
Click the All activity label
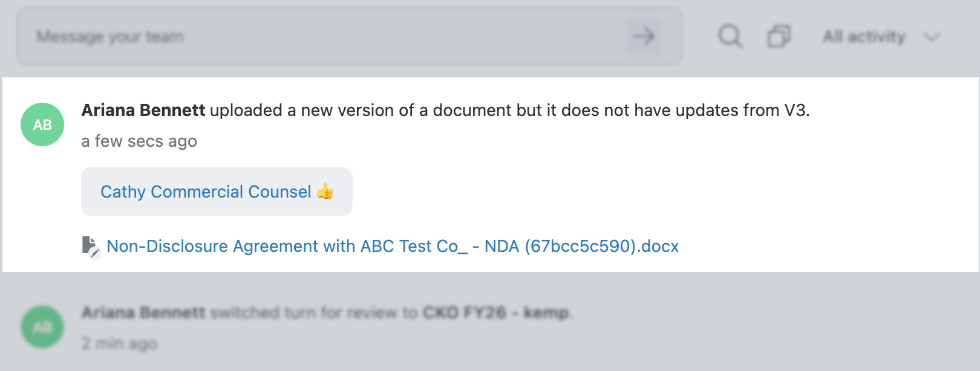click(864, 37)
